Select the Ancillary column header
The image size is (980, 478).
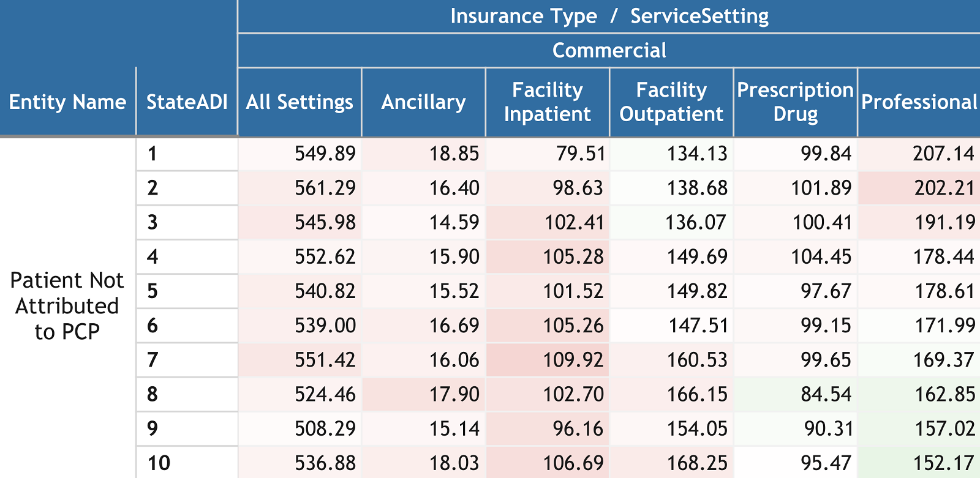423,102
